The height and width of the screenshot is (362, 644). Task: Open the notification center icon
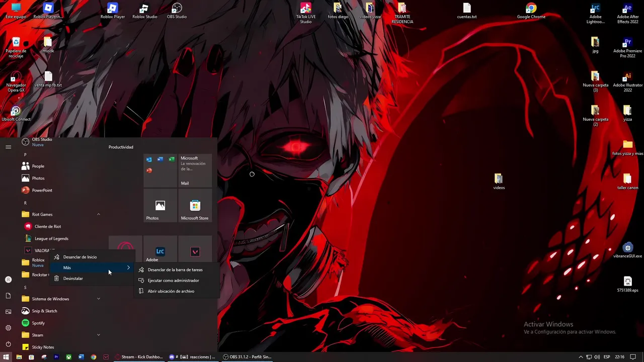point(633,357)
